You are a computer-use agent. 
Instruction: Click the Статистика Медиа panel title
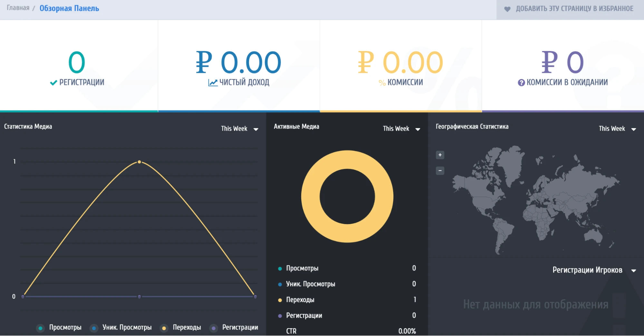tap(28, 127)
